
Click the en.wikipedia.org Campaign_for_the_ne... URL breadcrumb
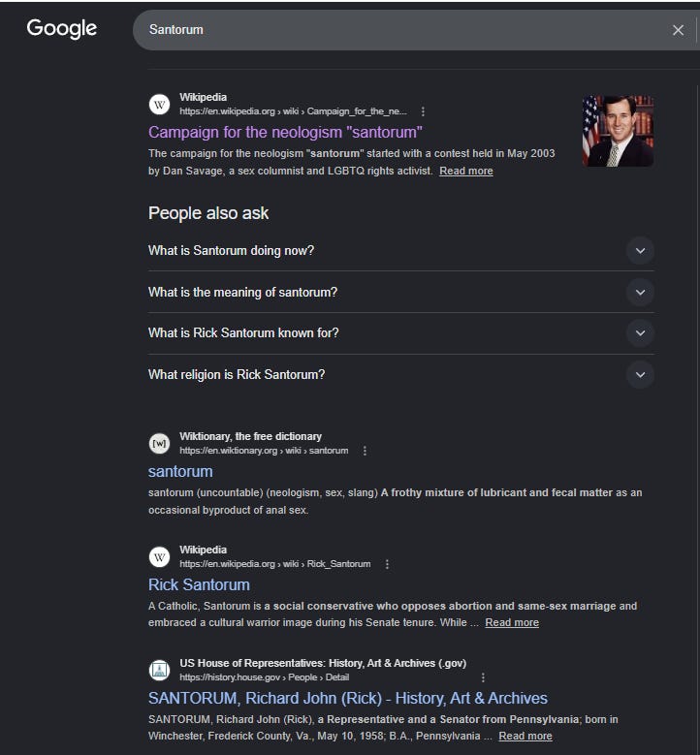pos(294,111)
